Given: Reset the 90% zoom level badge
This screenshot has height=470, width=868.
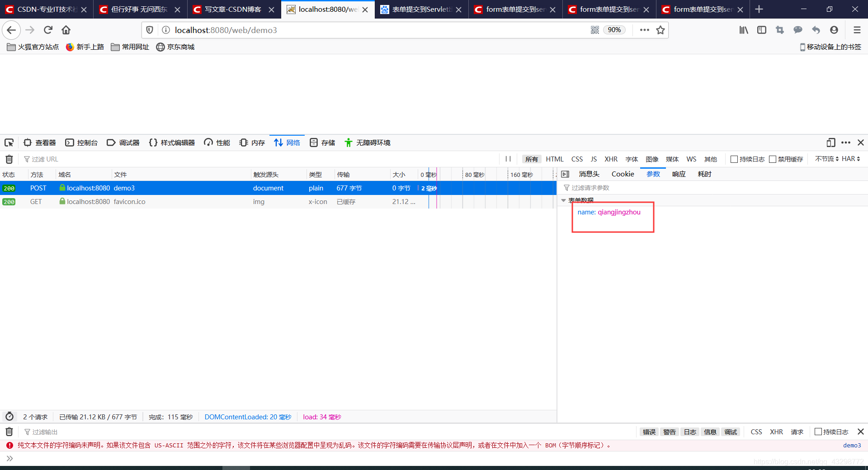Looking at the screenshot, I should point(614,30).
